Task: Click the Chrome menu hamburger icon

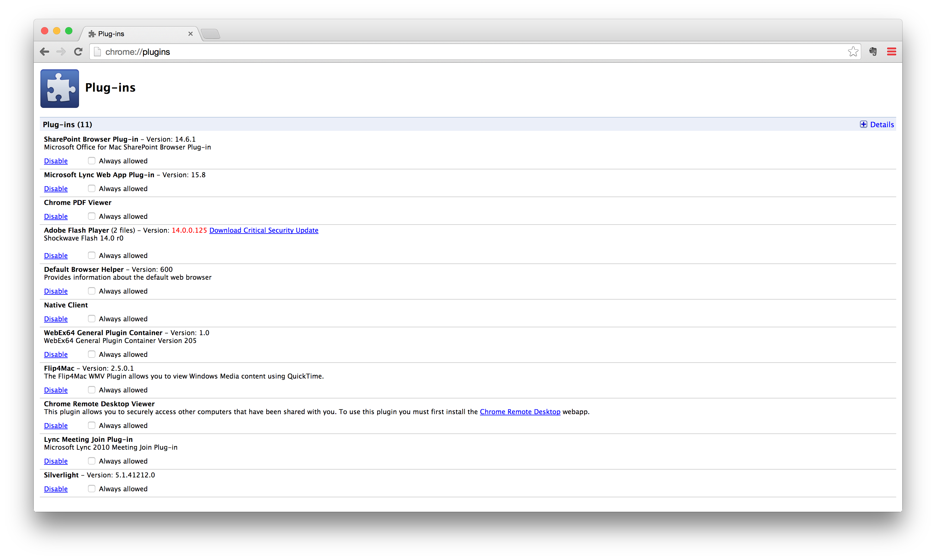Action: pyautogui.click(x=891, y=51)
